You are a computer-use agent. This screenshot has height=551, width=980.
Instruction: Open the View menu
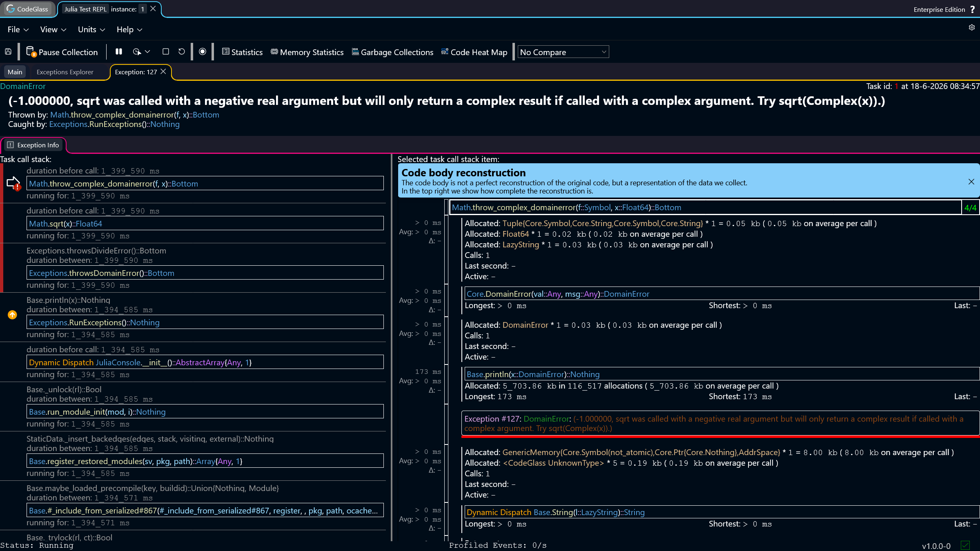[53, 29]
